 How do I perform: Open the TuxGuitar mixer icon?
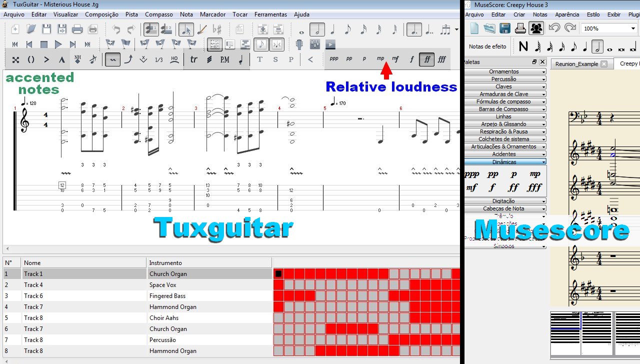(x=314, y=44)
